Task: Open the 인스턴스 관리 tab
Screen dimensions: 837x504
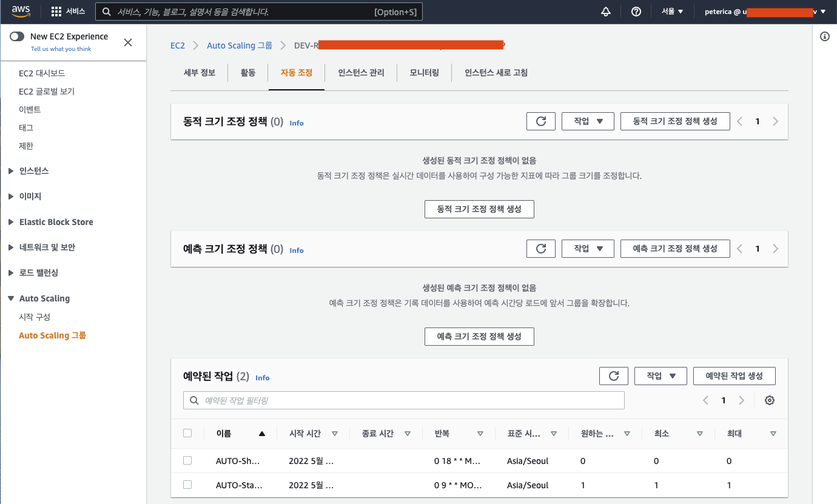Action: click(x=361, y=73)
